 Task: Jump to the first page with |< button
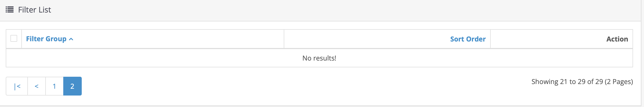pyautogui.click(x=17, y=86)
